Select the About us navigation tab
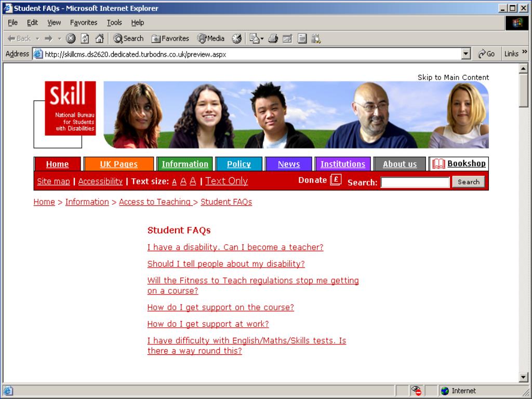532x399 pixels. coord(400,164)
